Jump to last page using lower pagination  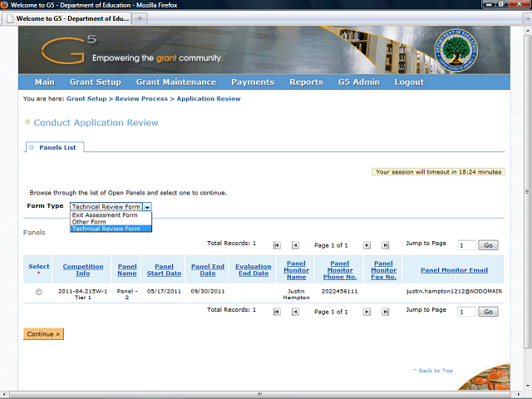[385, 312]
